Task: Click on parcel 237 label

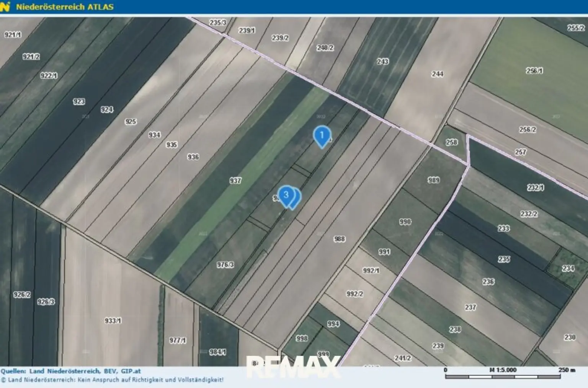Action: [x=470, y=307]
